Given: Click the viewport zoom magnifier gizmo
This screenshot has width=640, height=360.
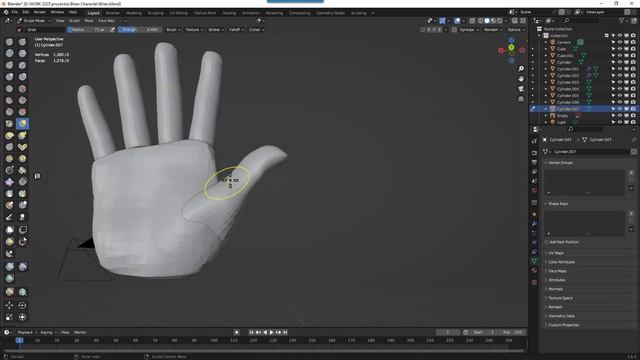Looking at the screenshot, I should click(x=521, y=69).
